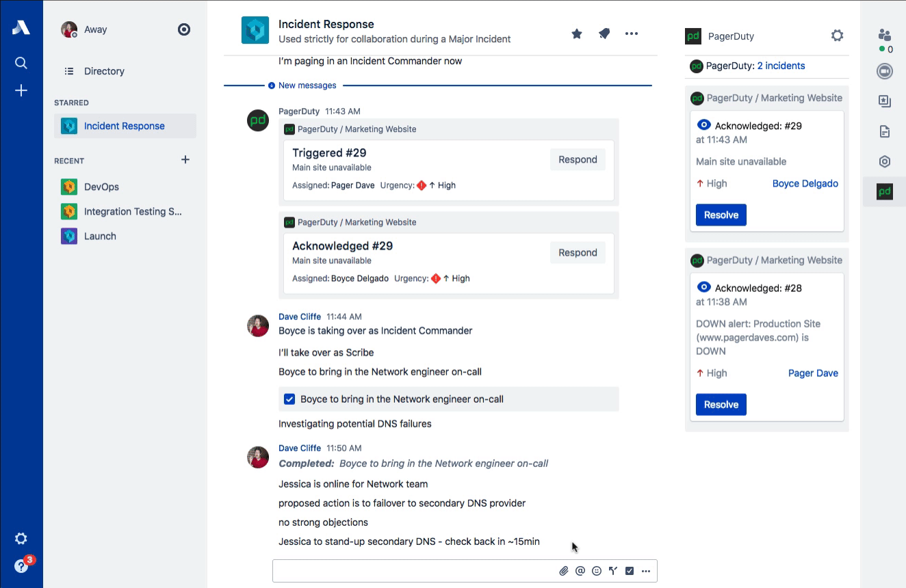Viewport: 906px width, 588px height.
Task: Start video call from right rail icon
Action: coord(885,71)
